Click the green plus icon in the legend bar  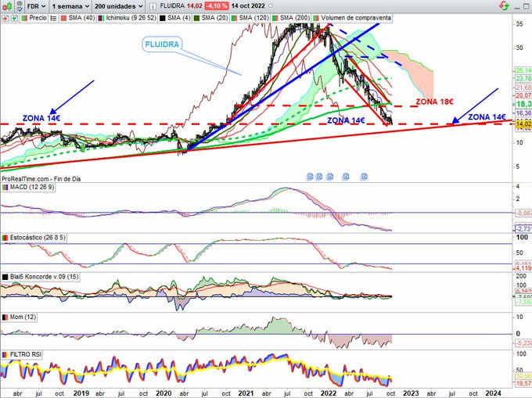tap(14, 18)
